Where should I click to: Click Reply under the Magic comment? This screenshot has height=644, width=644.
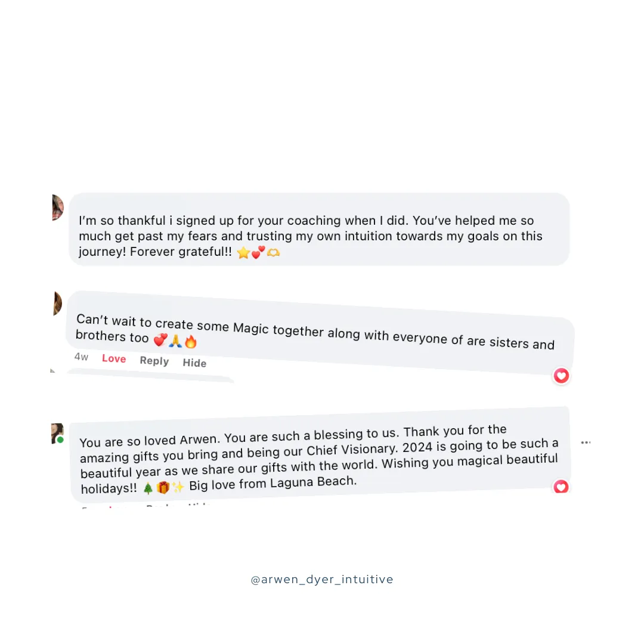pos(154,361)
